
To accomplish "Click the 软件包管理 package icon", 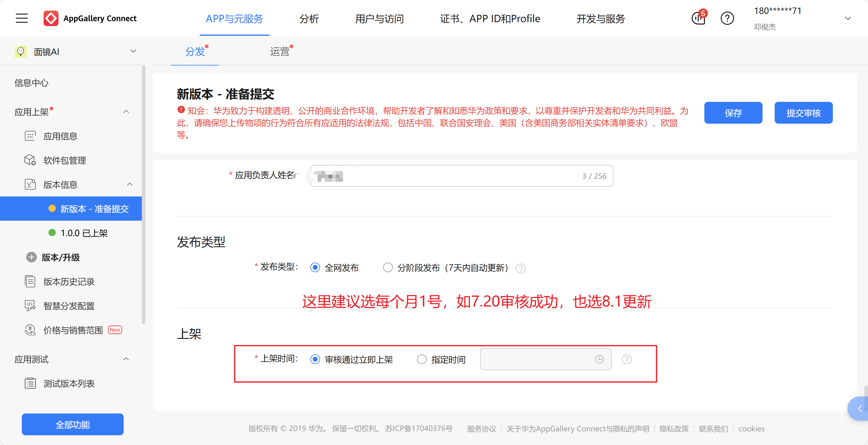I will pyautogui.click(x=30, y=160).
